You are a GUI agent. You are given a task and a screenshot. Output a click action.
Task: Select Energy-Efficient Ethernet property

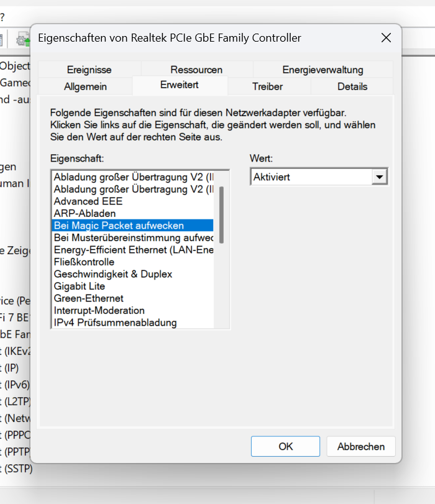click(x=133, y=250)
